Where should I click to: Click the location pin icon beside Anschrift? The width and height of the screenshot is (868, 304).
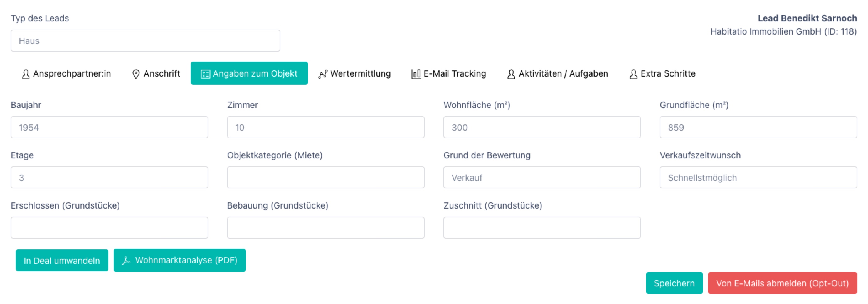tap(136, 73)
